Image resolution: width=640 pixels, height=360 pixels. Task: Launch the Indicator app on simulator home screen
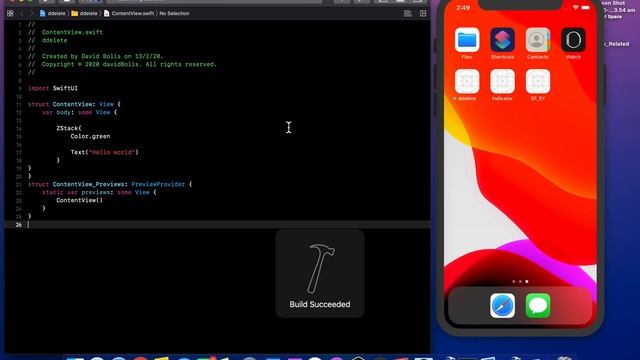502,82
